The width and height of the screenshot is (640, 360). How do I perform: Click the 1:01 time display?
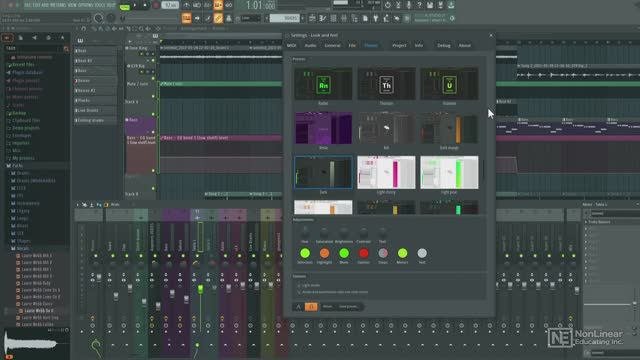(260, 6)
